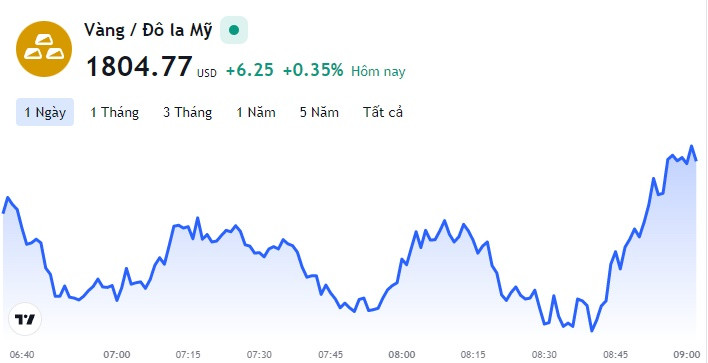Open the Vàng / Đô la Mỹ title

[x=148, y=31]
